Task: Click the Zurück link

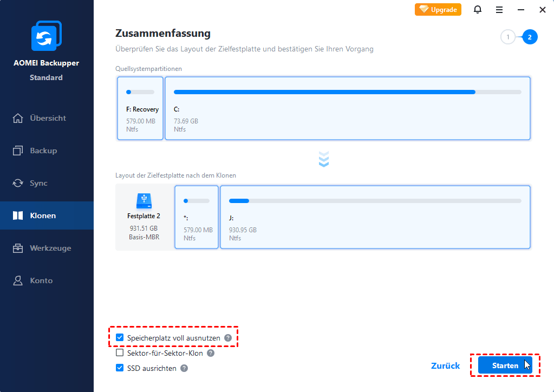Action: point(445,365)
